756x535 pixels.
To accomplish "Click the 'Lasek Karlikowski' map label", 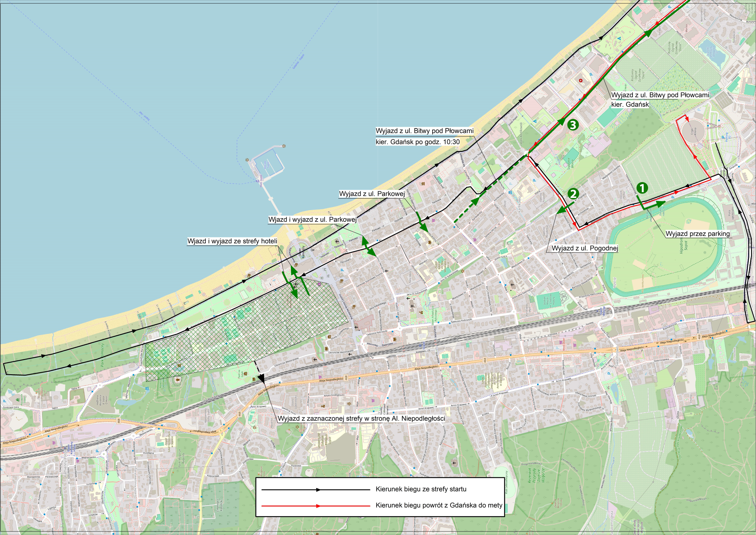I will tap(521, 133).
